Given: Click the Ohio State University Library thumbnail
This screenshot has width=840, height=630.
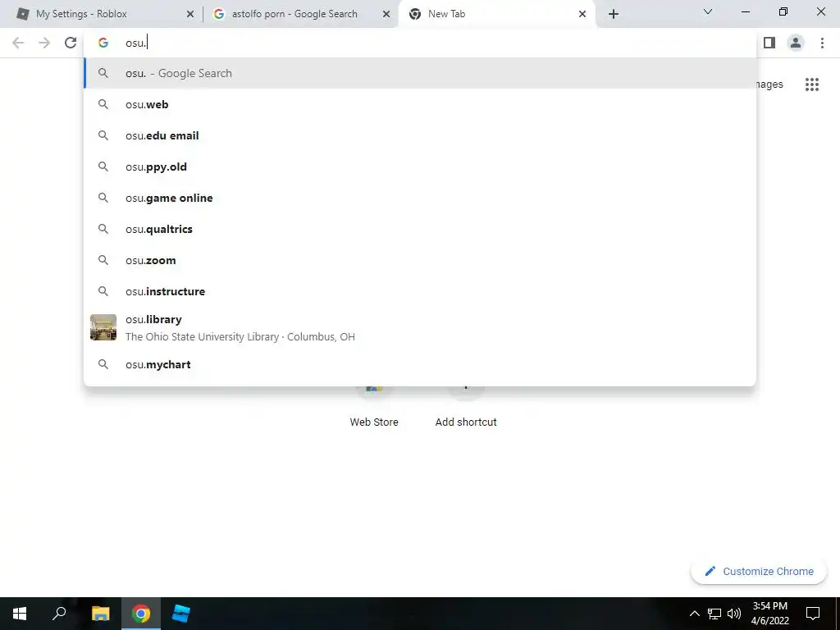Looking at the screenshot, I should (103, 327).
